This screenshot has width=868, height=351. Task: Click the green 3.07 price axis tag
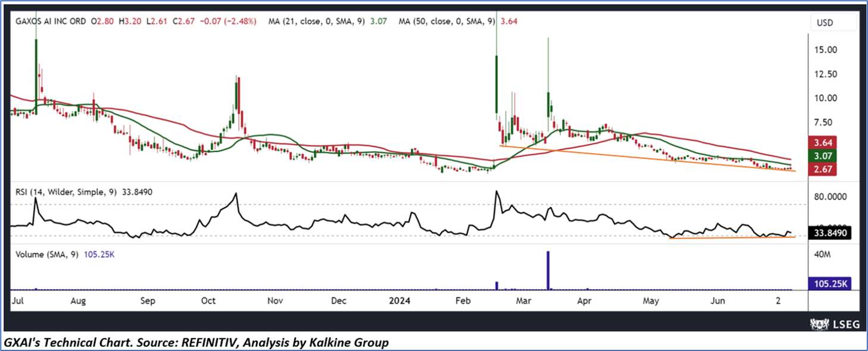tap(823, 156)
